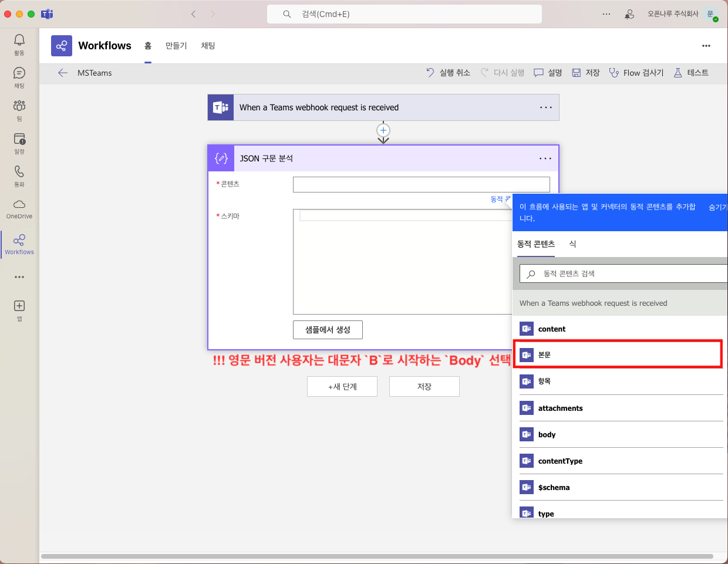728x564 pixels.
Task: Click the 샘플에서 생성 button
Action: [328, 330]
